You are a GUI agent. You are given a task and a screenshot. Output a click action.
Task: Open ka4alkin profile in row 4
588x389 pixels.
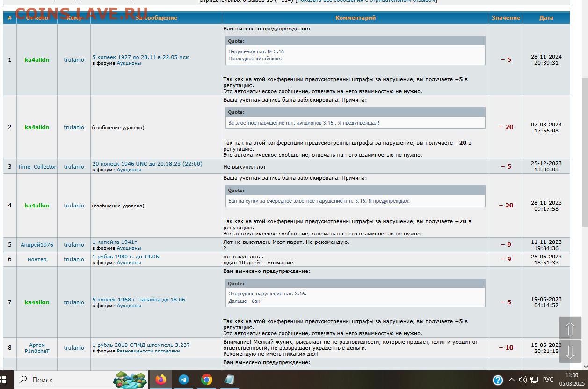37,206
